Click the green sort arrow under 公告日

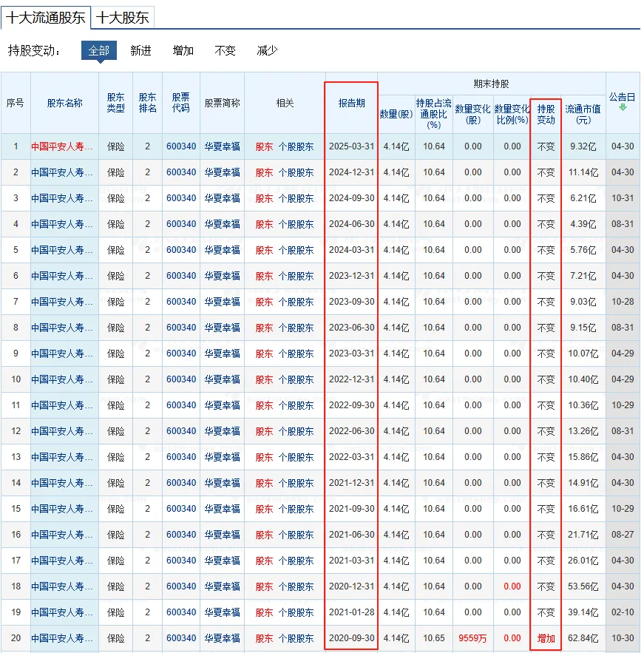pos(623,107)
